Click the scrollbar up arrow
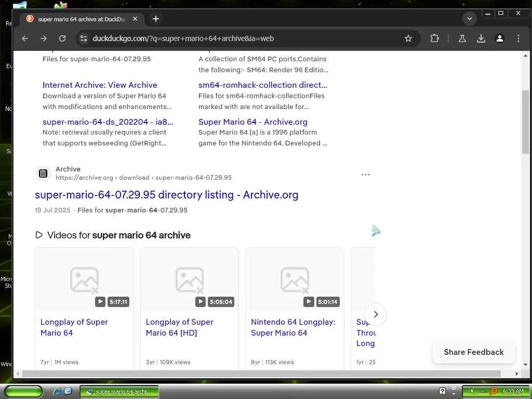The image size is (532, 399). pyautogui.click(x=526, y=55)
